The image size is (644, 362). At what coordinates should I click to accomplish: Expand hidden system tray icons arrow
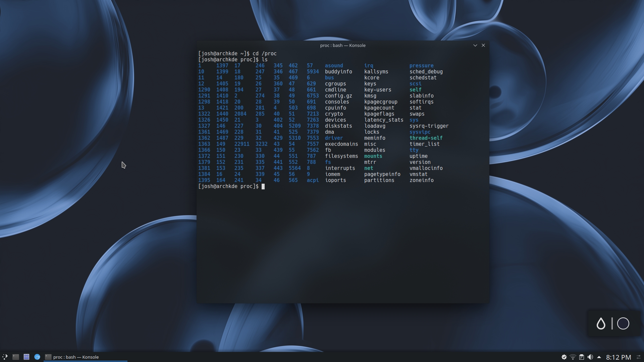pyautogui.click(x=599, y=357)
